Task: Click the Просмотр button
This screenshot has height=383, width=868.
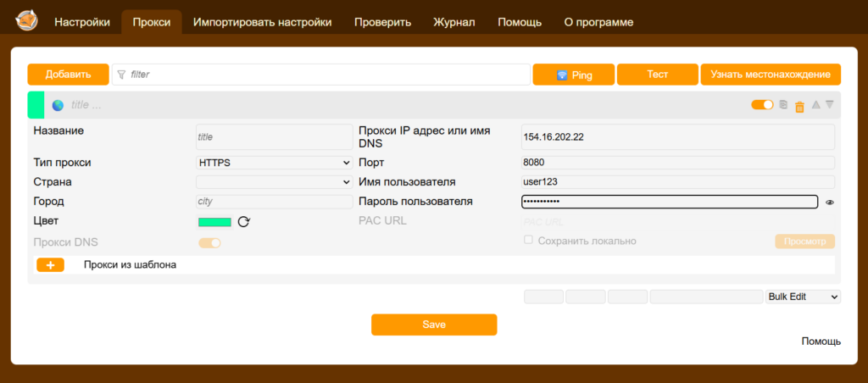Action: (805, 241)
